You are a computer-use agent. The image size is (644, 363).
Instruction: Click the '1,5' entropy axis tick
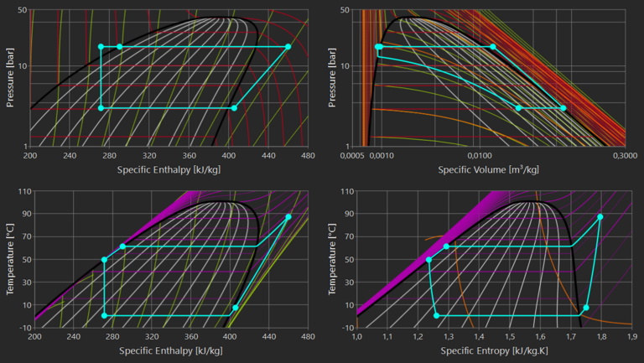510,337
